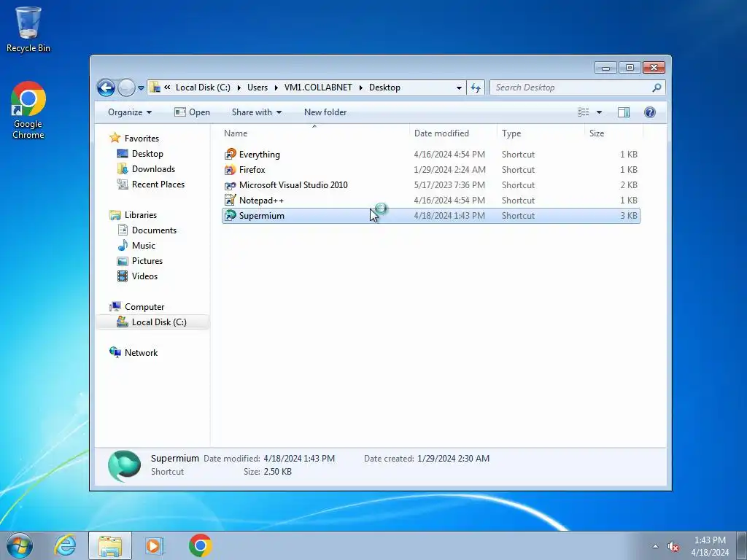Open the Music library

[x=144, y=246]
